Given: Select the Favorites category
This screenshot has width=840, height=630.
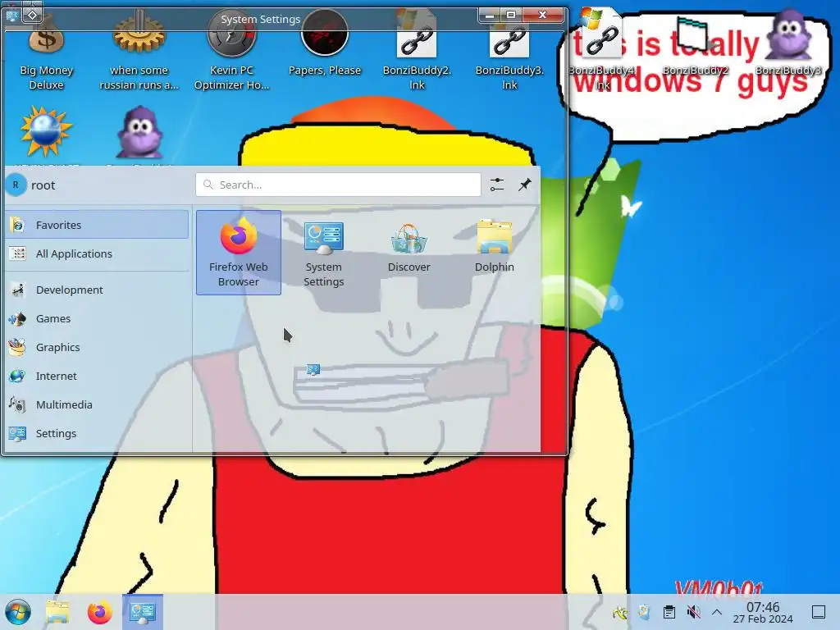Looking at the screenshot, I should point(97,225).
